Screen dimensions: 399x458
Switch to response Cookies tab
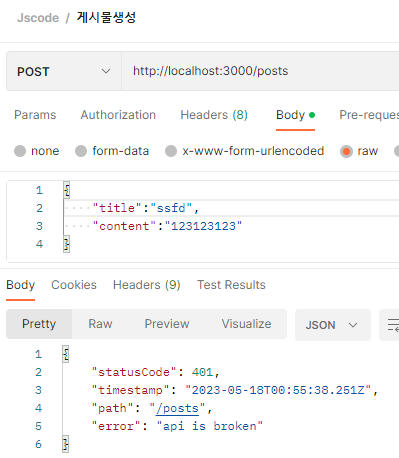pyautogui.click(x=74, y=285)
